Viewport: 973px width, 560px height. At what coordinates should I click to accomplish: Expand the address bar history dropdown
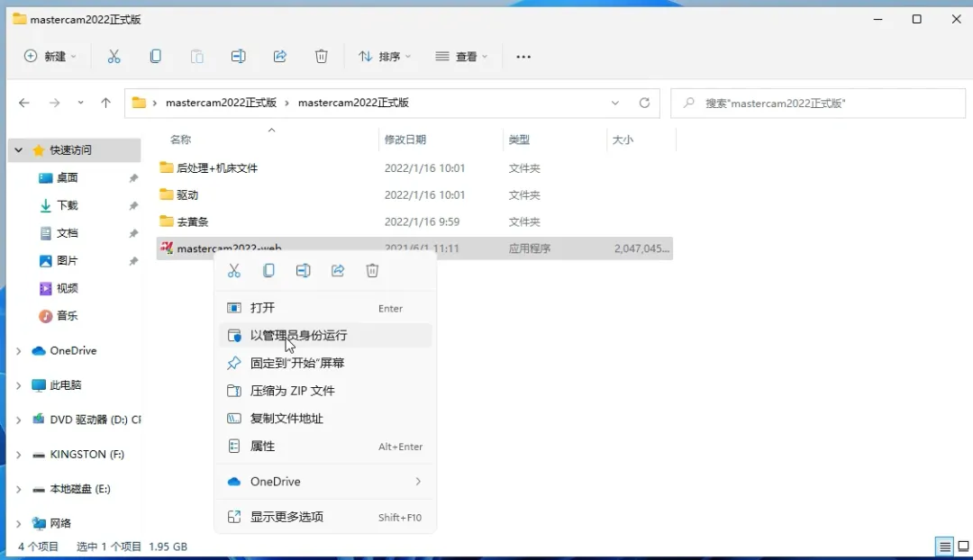tap(615, 103)
